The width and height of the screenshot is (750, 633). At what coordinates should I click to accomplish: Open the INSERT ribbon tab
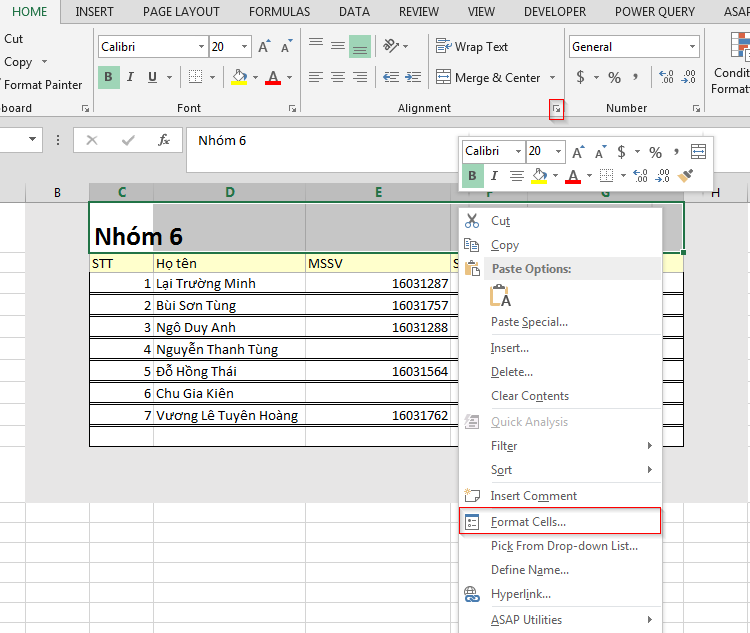94,11
